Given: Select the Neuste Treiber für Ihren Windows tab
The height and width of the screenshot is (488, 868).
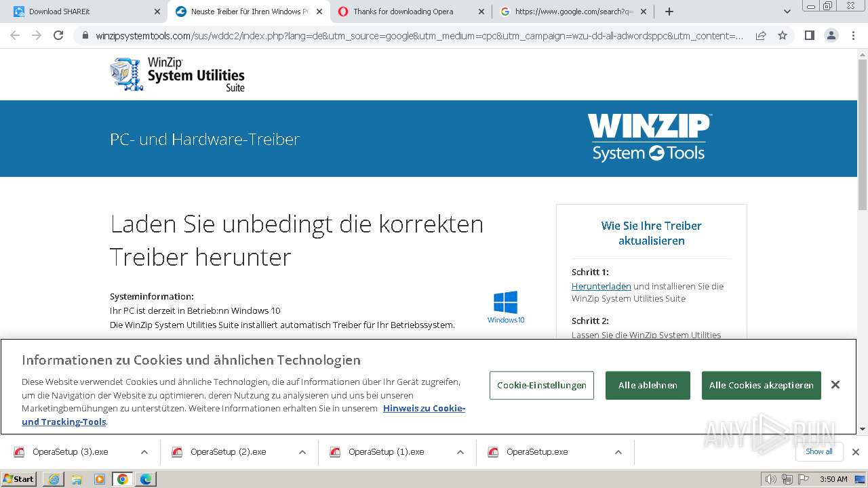Looking at the screenshot, I should coord(249,12).
